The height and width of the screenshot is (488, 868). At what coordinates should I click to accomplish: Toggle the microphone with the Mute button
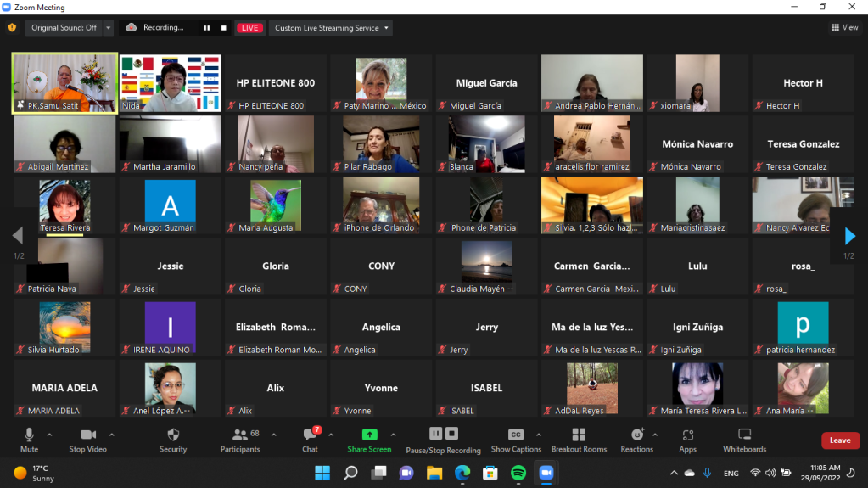tap(29, 439)
